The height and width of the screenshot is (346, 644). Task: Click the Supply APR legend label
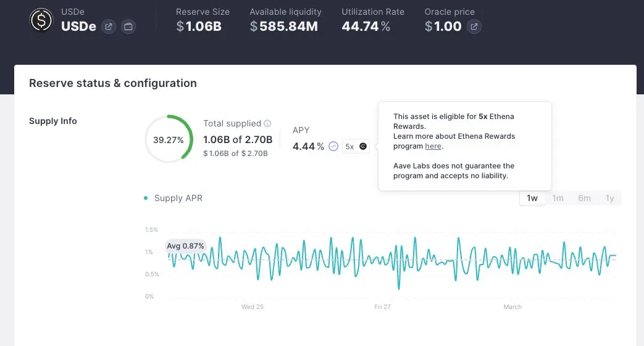[x=178, y=198]
